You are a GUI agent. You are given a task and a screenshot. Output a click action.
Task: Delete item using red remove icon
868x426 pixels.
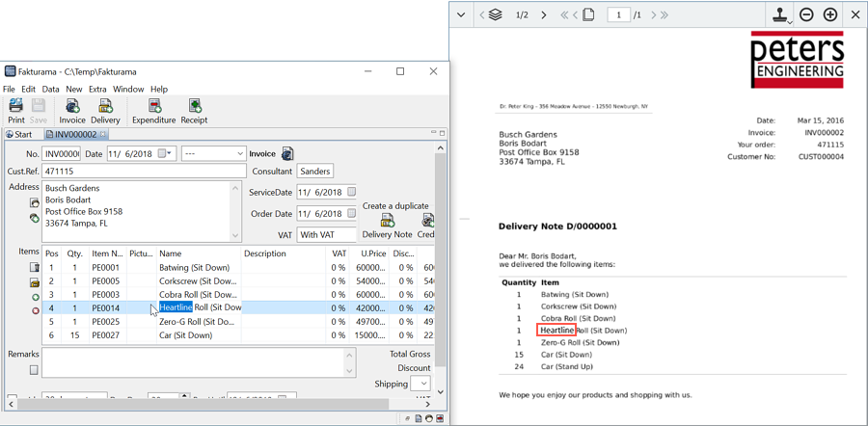35,311
